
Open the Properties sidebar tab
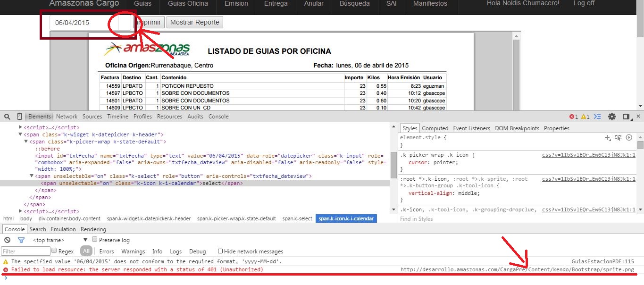(557, 128)
